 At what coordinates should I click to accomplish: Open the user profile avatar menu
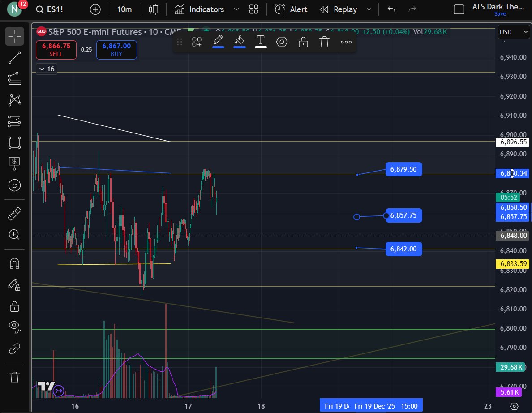[14, 9]
